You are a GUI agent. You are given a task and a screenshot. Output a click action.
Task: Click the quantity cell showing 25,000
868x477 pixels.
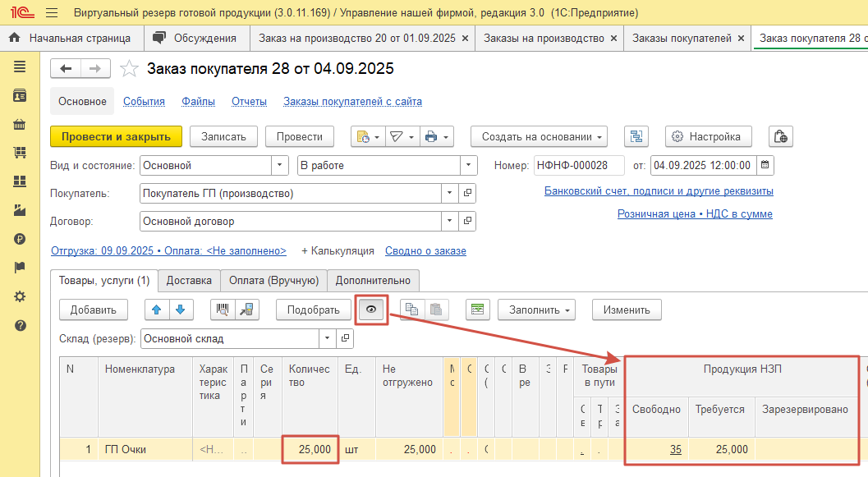pyautogui.click(x=310, y=449)
